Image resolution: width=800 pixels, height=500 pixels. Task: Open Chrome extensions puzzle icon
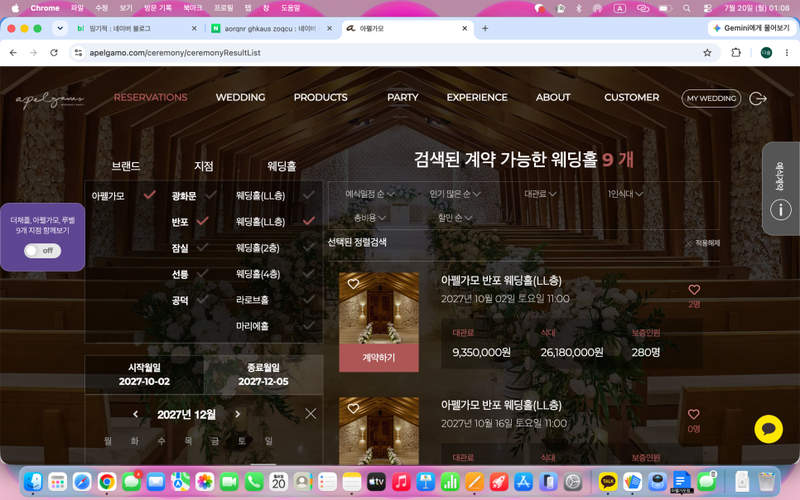coord(736,53)
